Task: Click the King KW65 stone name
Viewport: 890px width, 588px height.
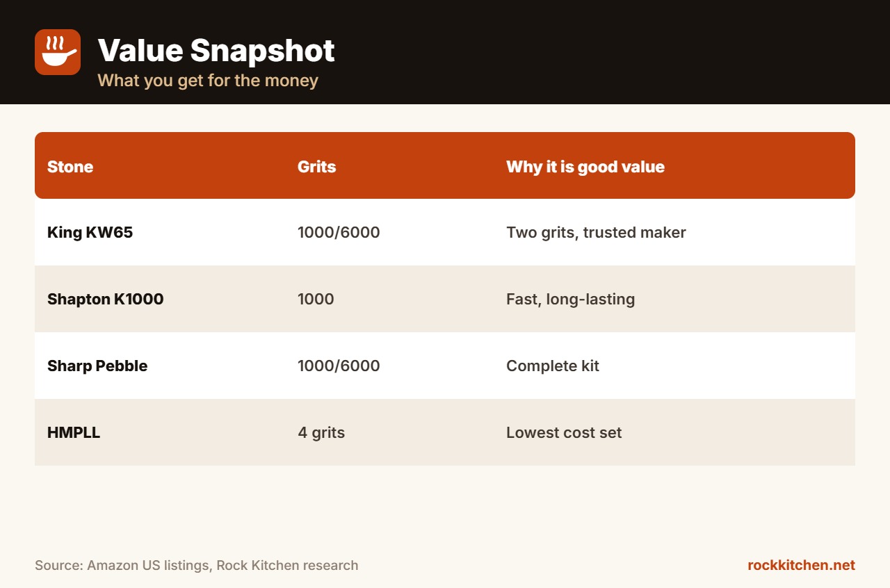Action: [x=90, y=232]
